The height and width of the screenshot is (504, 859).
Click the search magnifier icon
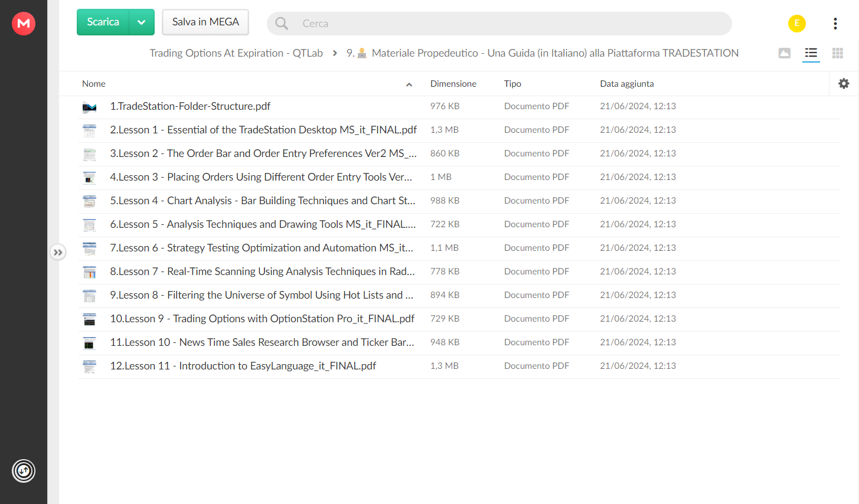(282, 24)
